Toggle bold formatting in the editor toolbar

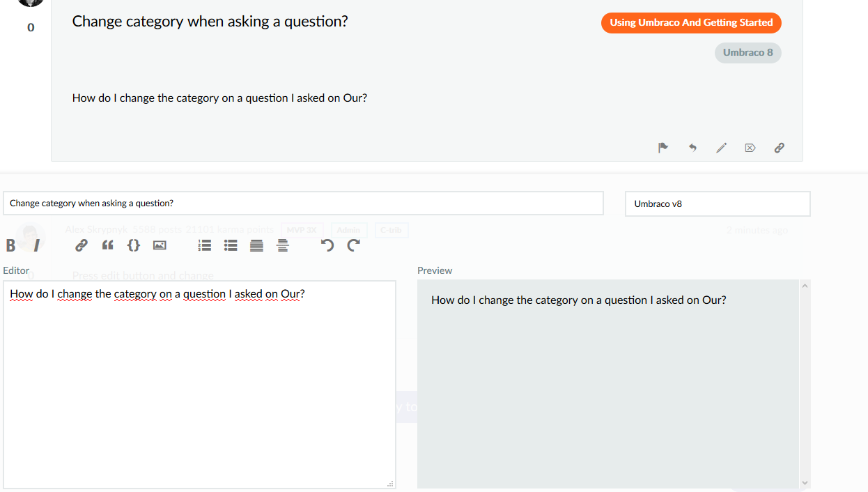tap(10, 245)
